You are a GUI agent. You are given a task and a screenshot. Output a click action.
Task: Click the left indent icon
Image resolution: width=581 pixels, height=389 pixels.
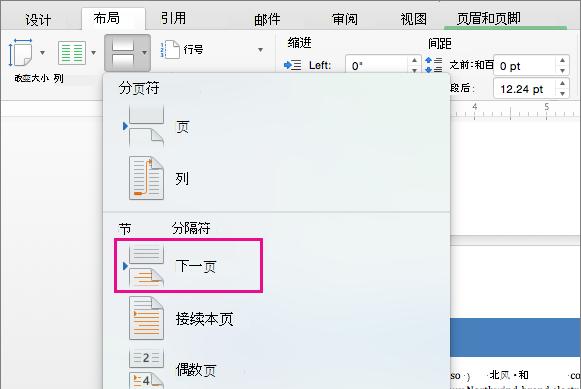coord(292,66)
